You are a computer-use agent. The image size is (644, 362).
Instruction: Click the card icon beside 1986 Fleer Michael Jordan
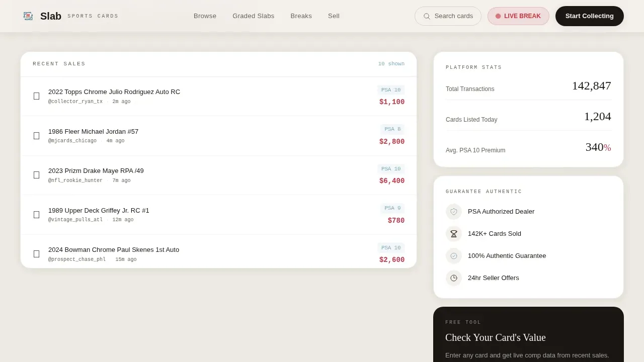(x=36, y=136)
